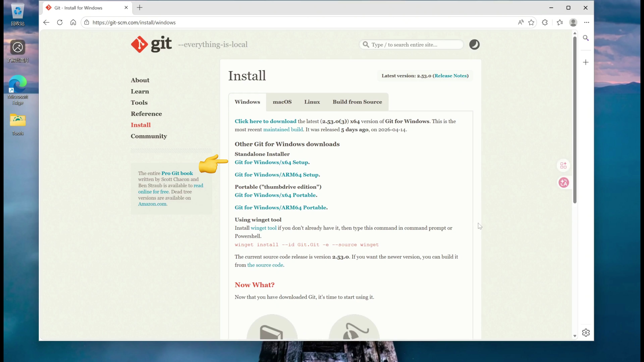Open the browser extensions puzzle icon
Viewport: 644px width, 362px height.
coord(545,22)
